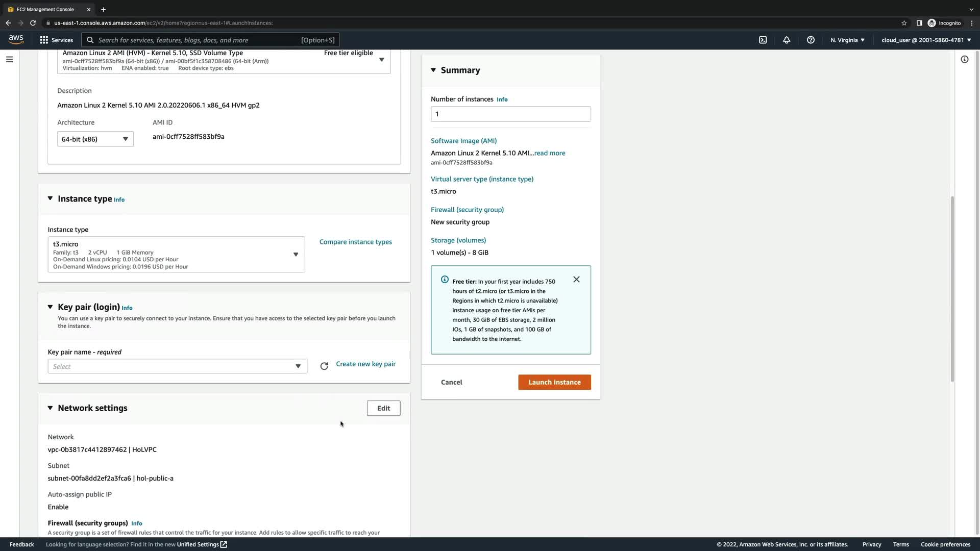Collapse the Network settings section

tap(50, 408)
